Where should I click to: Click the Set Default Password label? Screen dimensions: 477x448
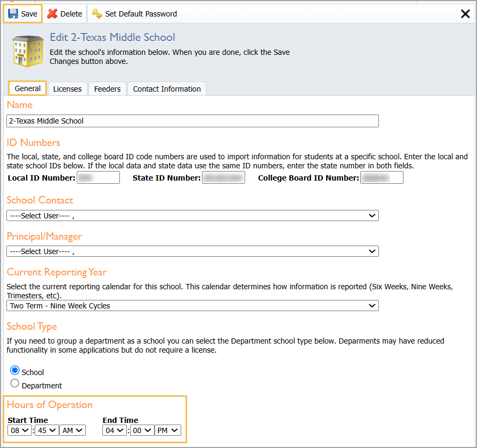[x=141, y=14]
